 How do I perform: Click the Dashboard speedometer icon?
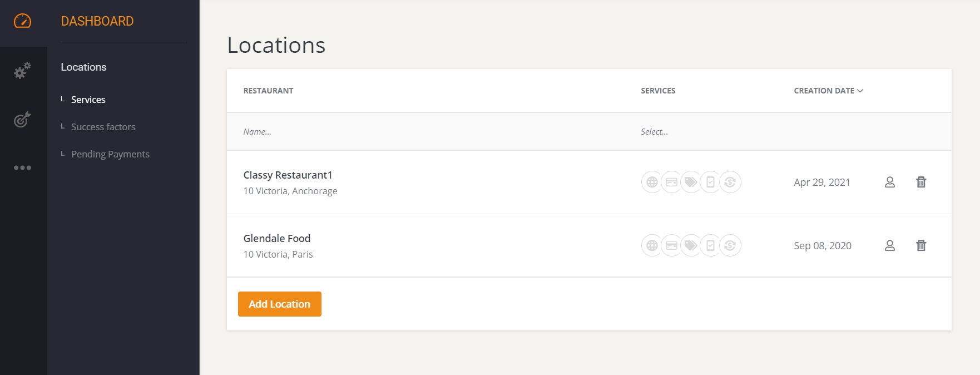click(x=22, y=21)
